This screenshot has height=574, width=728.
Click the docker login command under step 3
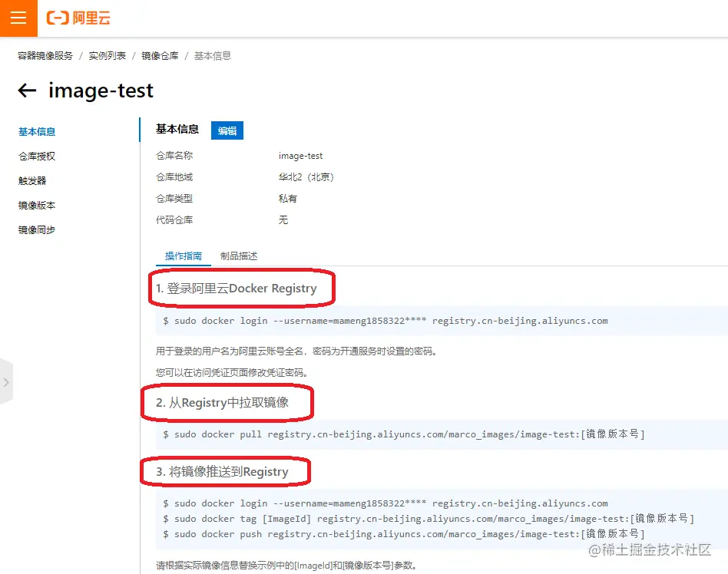(x=386, y=503)
